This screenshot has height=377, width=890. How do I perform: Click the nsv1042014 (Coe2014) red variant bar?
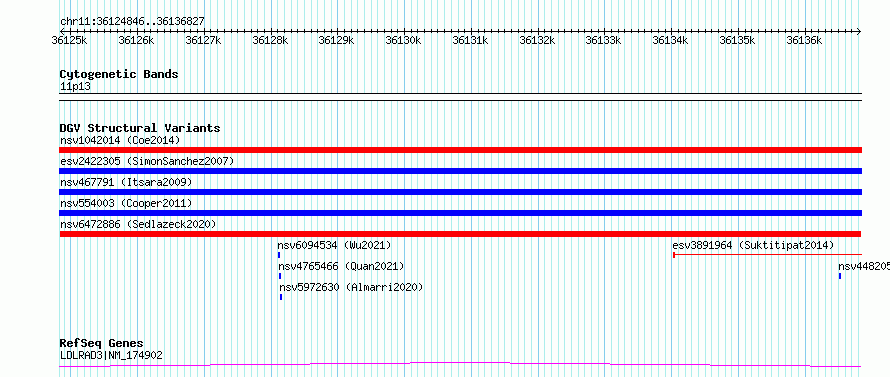tap(460, 150)
